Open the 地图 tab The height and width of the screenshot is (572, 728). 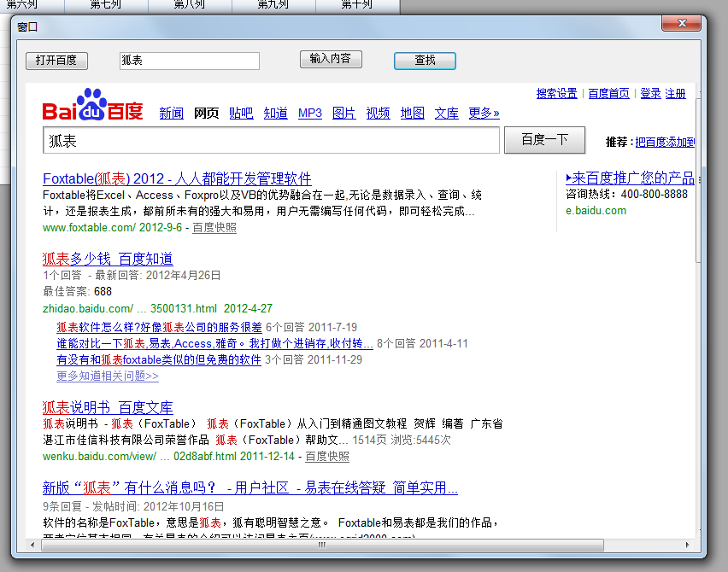[x=413, y=114]
